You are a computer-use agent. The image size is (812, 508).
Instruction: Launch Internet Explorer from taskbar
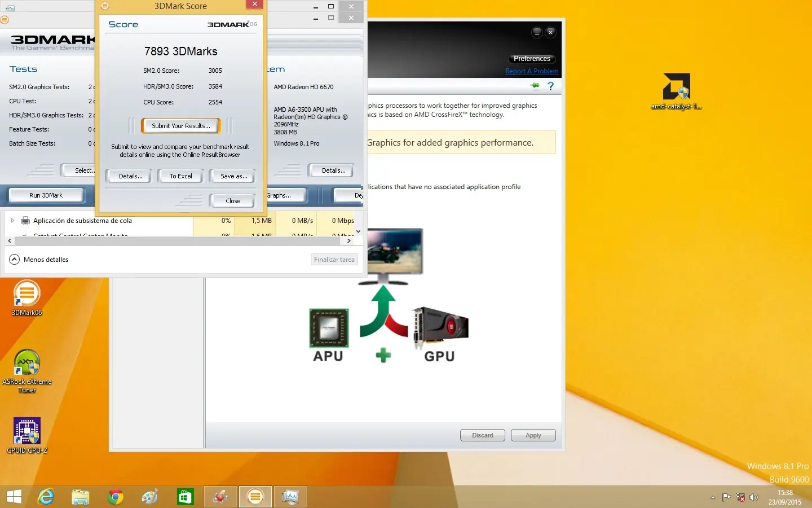click(x=46, y=497)
